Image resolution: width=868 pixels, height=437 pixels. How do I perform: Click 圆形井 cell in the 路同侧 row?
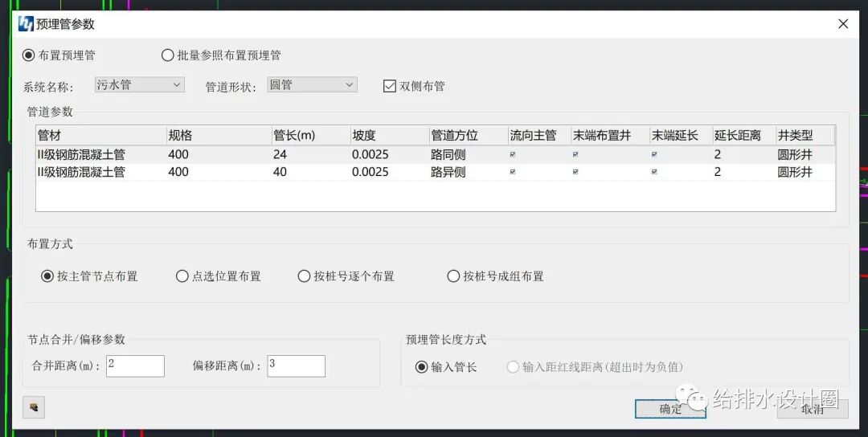tap(805, 155)
